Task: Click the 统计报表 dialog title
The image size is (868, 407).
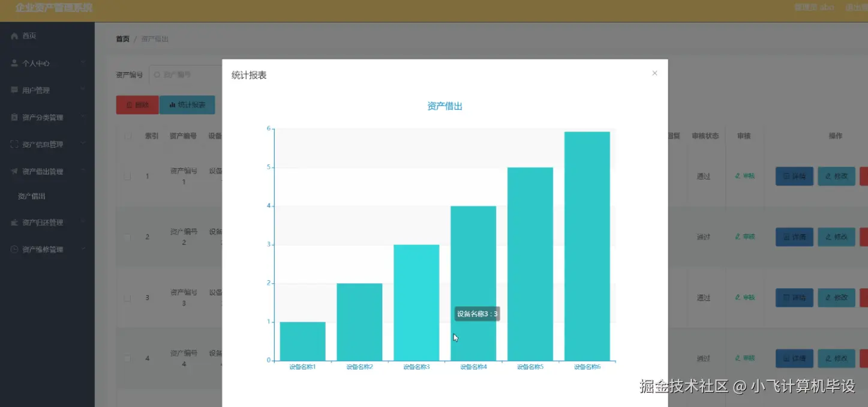Action: [249, 75]
